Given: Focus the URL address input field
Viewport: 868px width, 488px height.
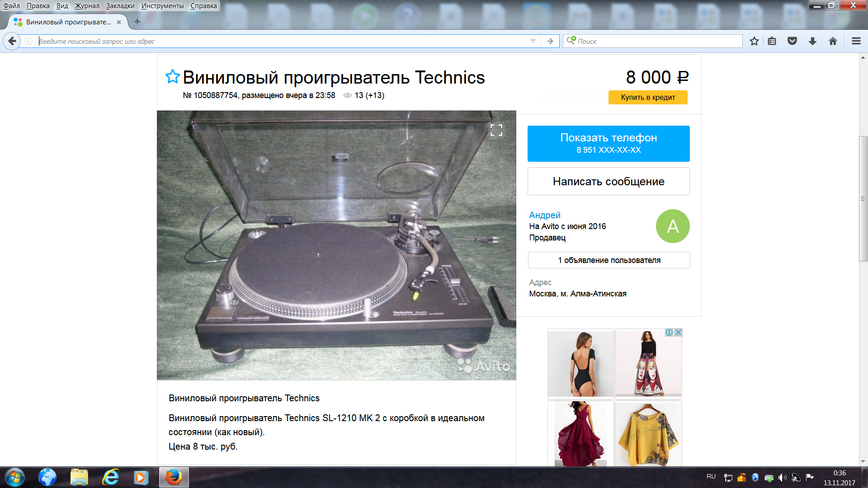Looking at the screenshot, I should tap(283, 41).
